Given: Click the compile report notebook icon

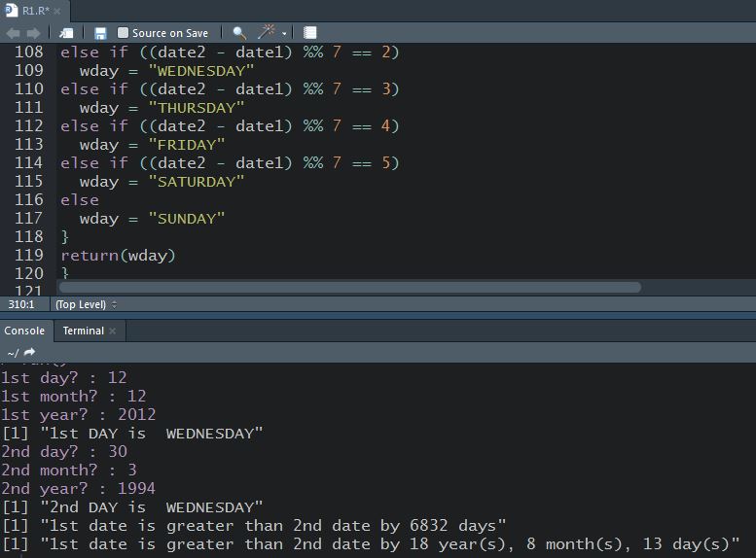Looking at the screenshot, I should [309, 33].
